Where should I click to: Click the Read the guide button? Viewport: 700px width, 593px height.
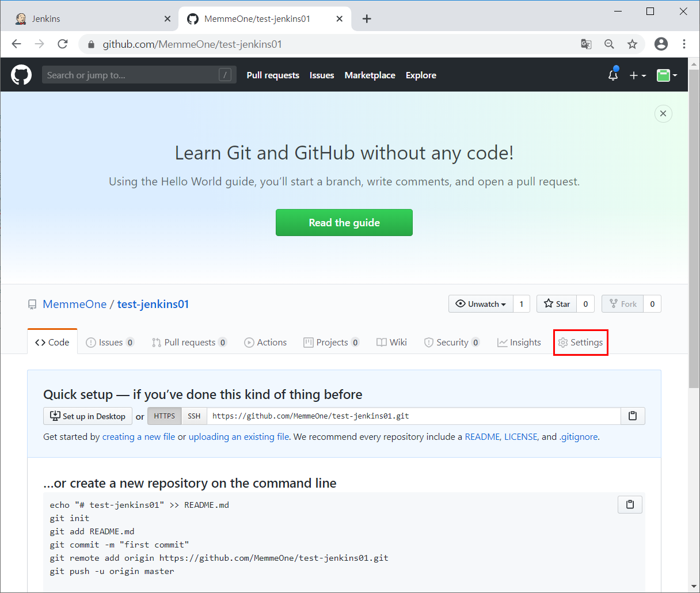(344, 223)
